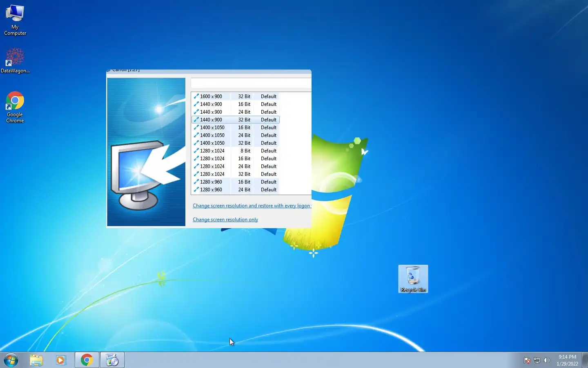Select the 1440 x 900 16 Bit entry
Viewport: 588px width, 368px height.
pyautogui.click(x=236, y=104)
